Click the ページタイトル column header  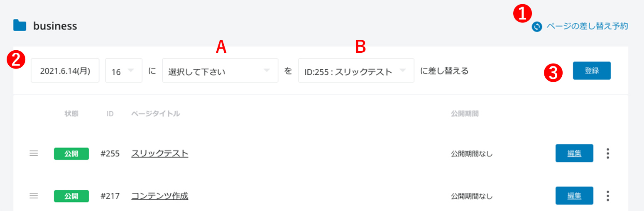pyautogui.click(x=155, y=113)
